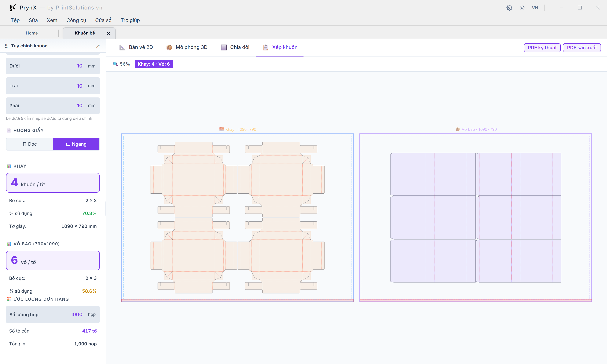
Task: Toggle the light/dark theme sun icon
Action: pos(522,8)
